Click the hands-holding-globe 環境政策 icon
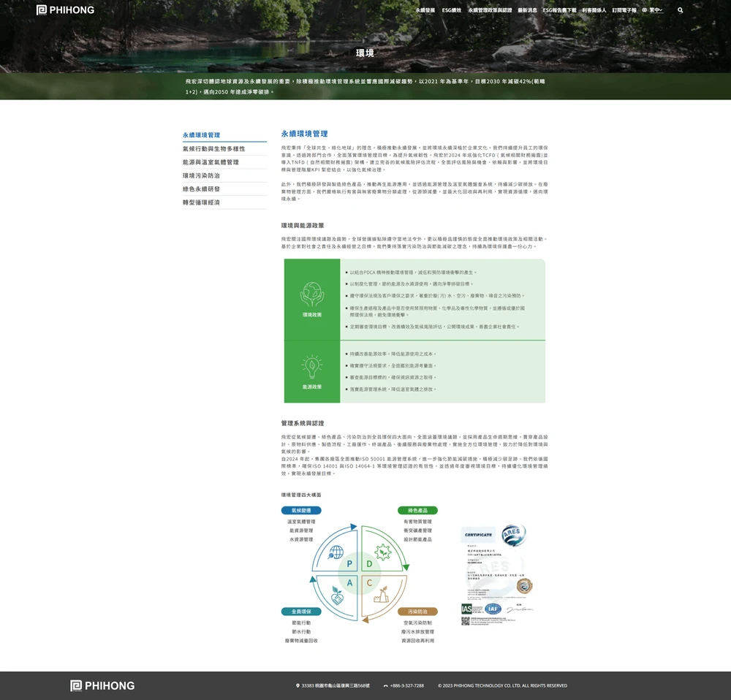Viewport: 731px width, 700px height. tap(312, 294)
